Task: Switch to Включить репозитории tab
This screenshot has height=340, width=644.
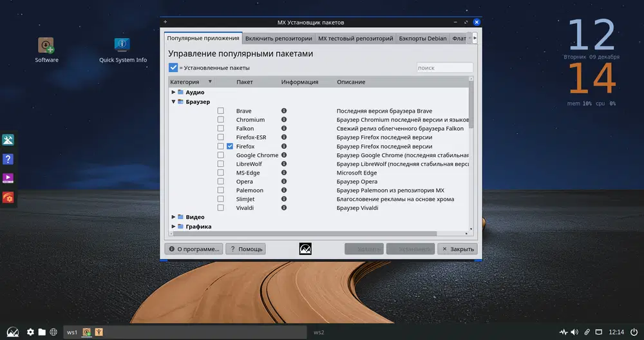Action: [278, 39]
